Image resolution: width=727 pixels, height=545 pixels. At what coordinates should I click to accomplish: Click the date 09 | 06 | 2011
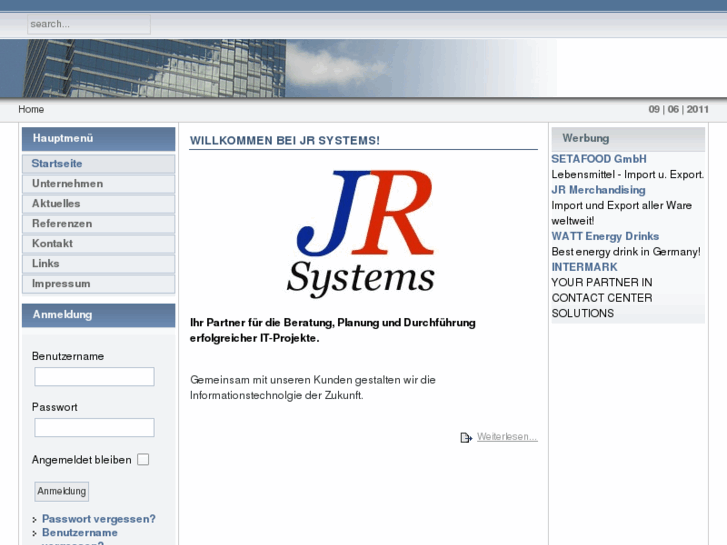(678, 109)
